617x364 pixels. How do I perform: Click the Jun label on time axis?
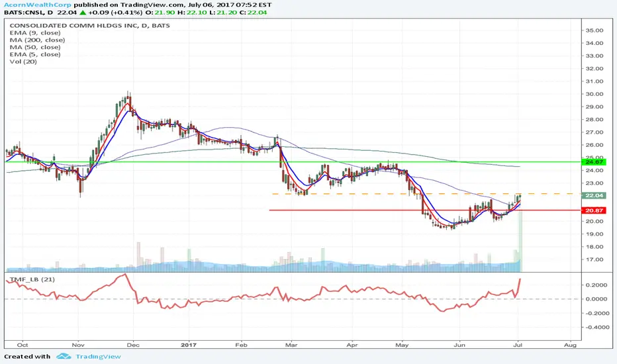click(x=459, y=345)
